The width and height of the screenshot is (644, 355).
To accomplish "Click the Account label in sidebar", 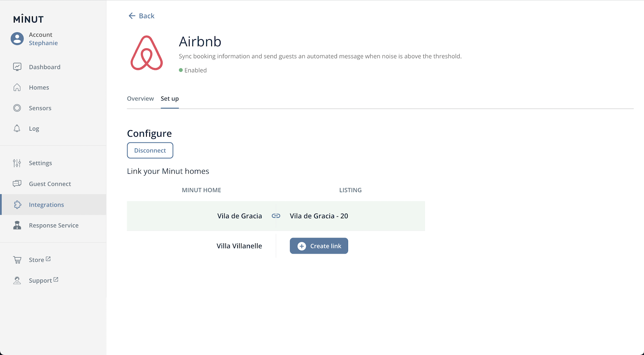I will 40,35.
